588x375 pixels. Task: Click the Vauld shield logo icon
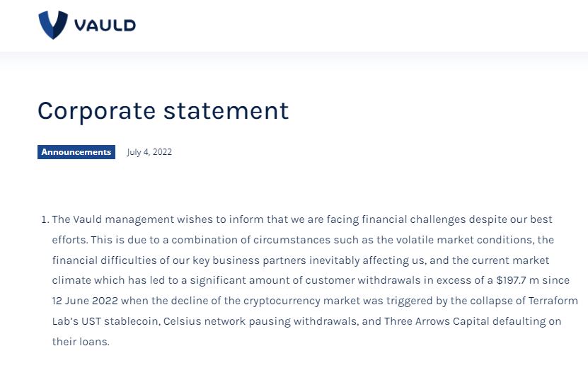point(54,25)
